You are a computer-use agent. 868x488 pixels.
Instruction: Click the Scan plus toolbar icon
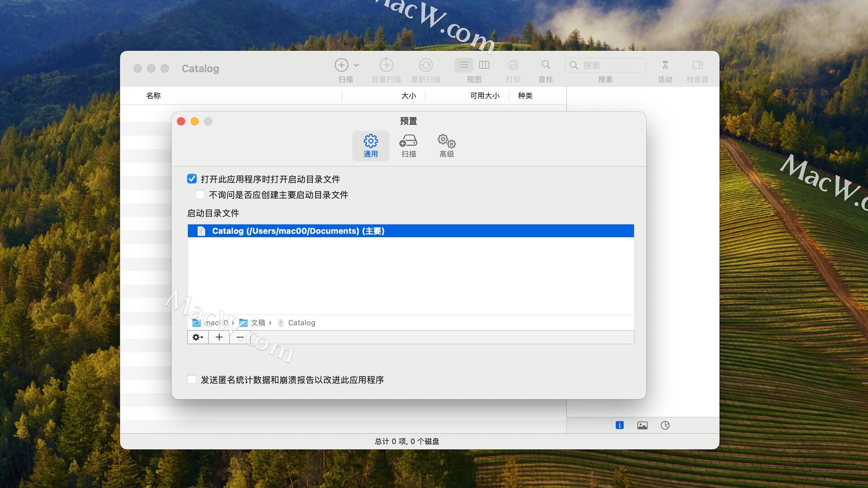point(341,65)
